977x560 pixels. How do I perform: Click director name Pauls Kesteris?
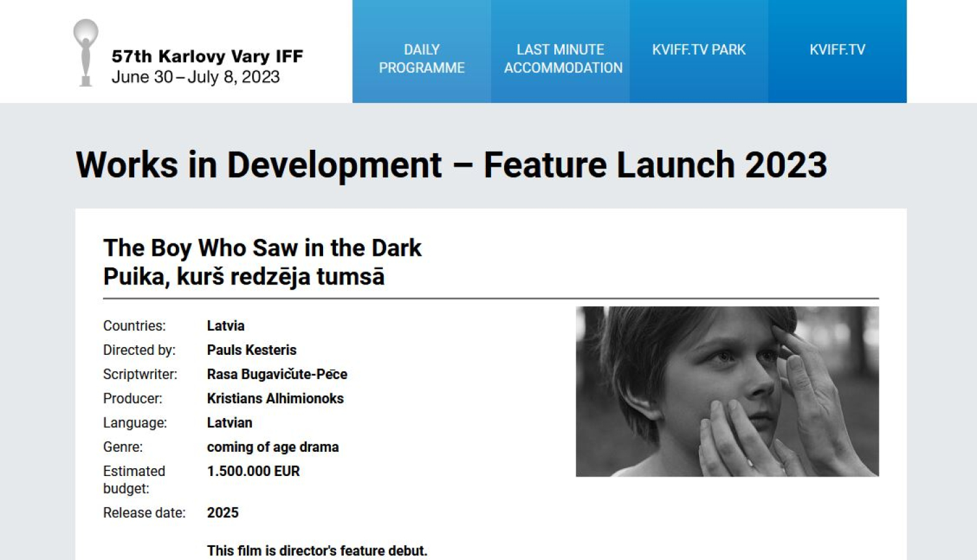point(251,350)
